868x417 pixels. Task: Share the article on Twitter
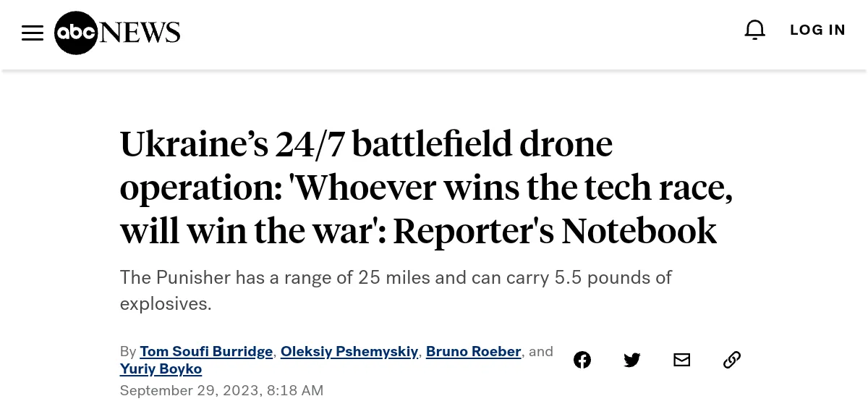(632, 360)
